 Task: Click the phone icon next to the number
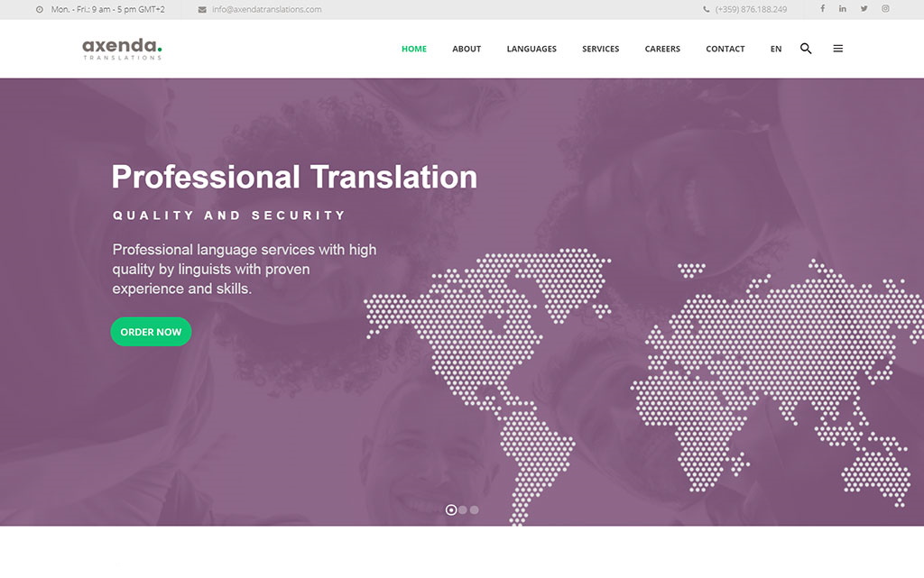(x=706, y=9)
